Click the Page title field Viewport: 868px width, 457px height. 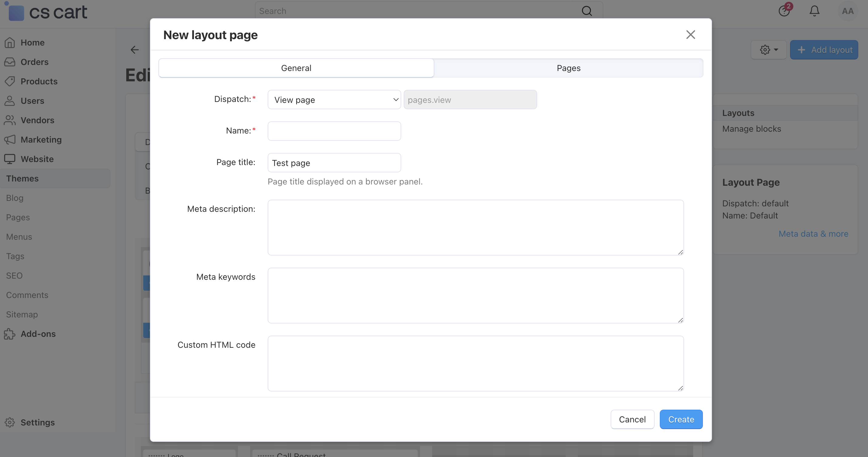334,163
